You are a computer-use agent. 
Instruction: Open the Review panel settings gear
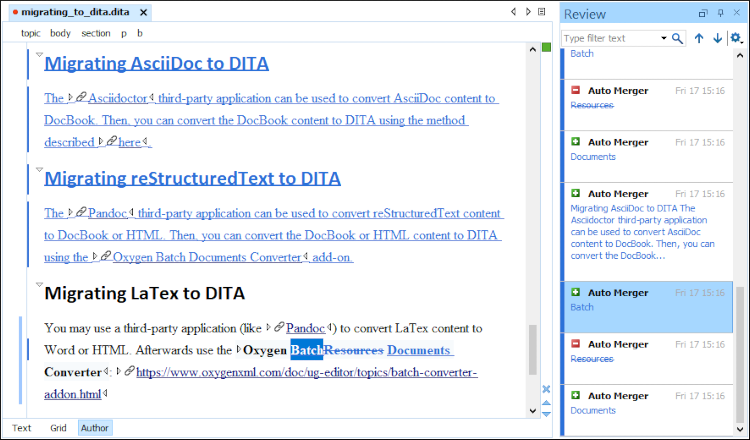tap(736, 38)
